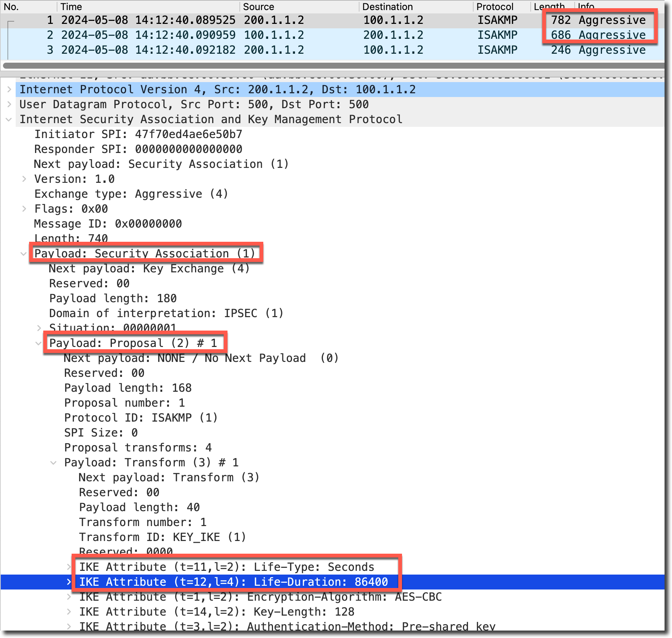Screen dimensions: 672x638
Task: Sort packets by the Time column header
Action: point(71,7)
